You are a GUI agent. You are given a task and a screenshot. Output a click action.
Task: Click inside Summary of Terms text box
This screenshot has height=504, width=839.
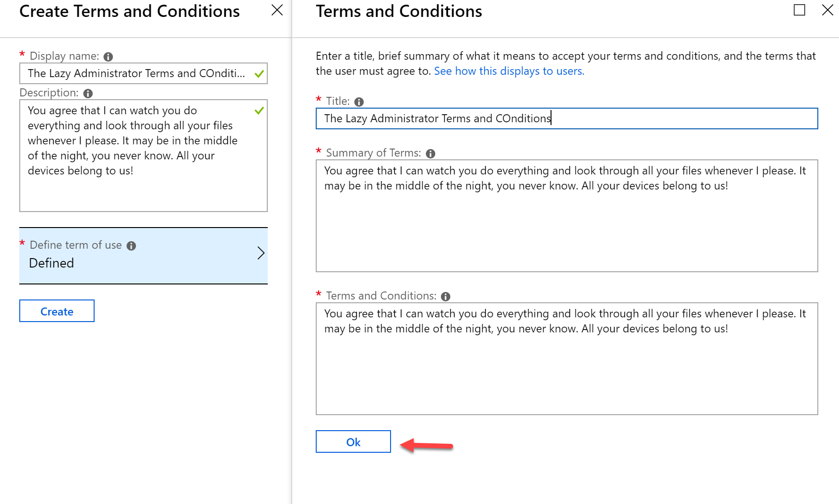(567, 216)
